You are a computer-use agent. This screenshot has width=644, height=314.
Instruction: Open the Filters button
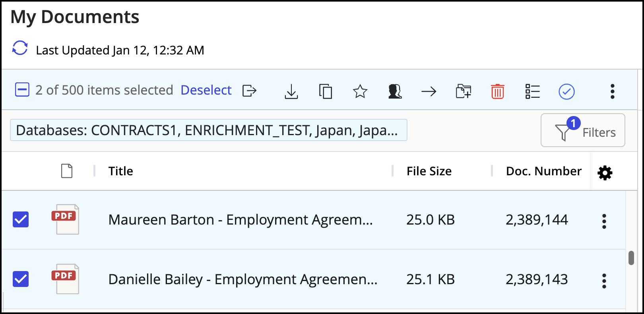coord(583,131)
